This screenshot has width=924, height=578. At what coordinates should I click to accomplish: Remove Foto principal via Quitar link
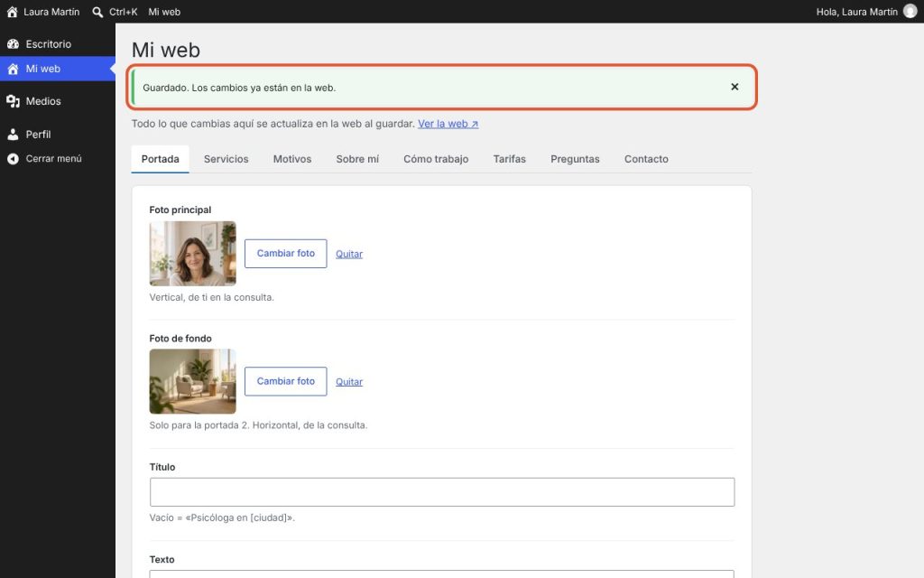pos(349,254)
